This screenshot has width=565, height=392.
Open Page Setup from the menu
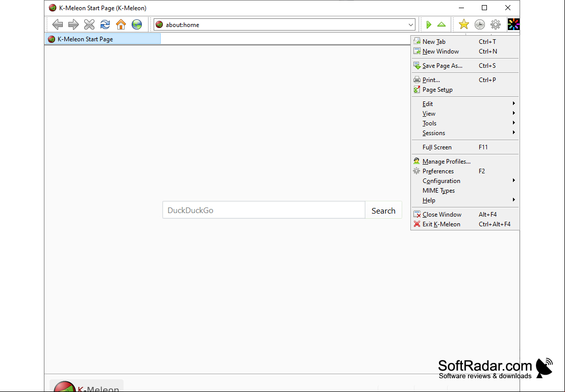pyautogui.click(x=465, y=89)
